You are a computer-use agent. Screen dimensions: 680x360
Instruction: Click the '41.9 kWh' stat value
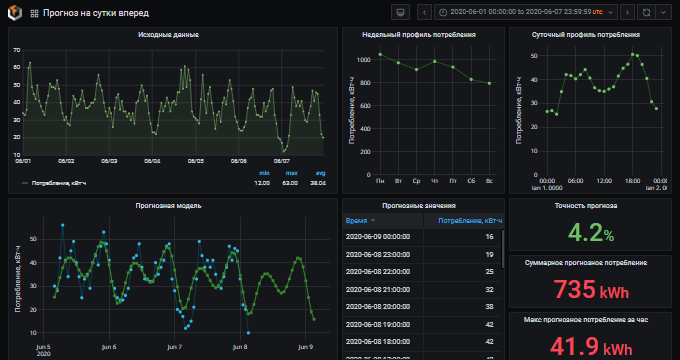point(591,347)
